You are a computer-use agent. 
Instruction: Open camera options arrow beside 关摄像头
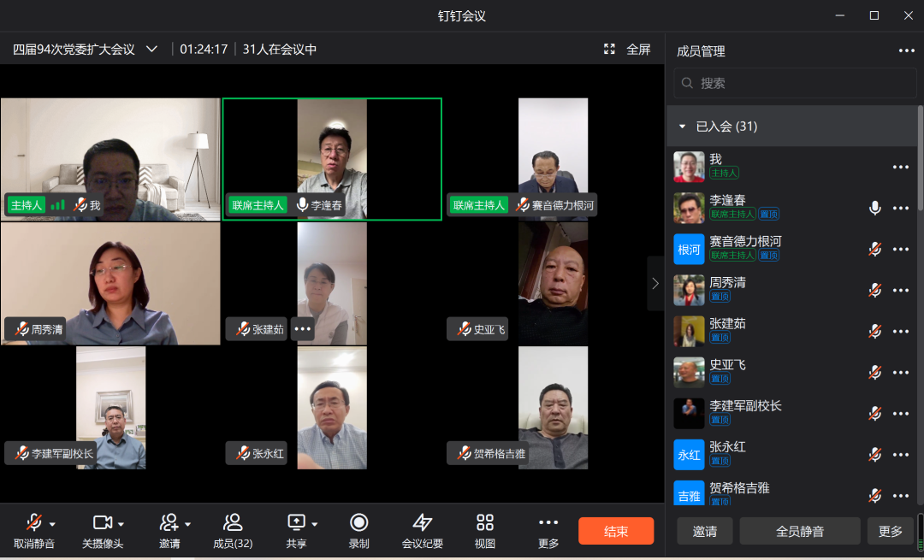point(121,524)
